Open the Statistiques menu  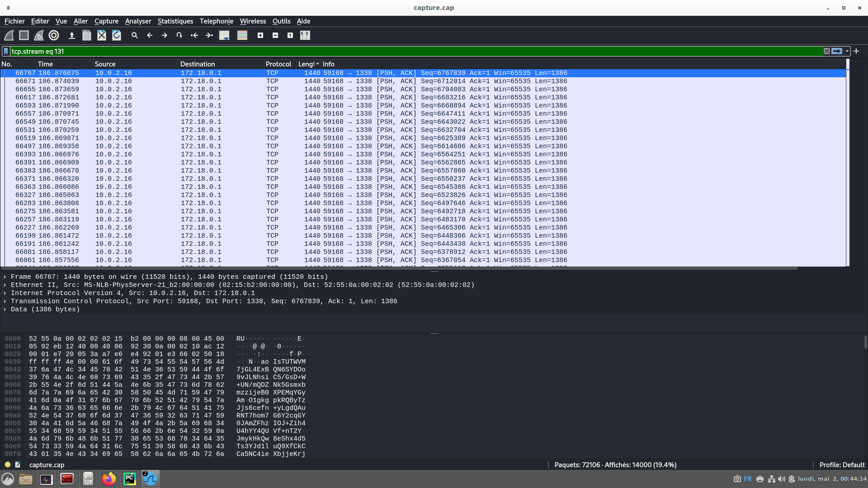pyautogui.click(x=175, y=21)
